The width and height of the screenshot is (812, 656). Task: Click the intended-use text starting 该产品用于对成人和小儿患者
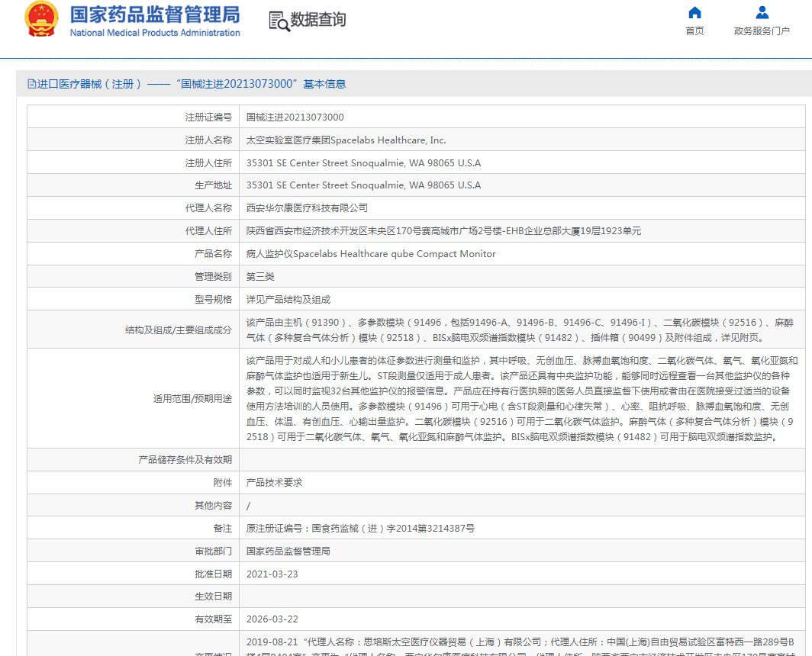tap(522, 399)
